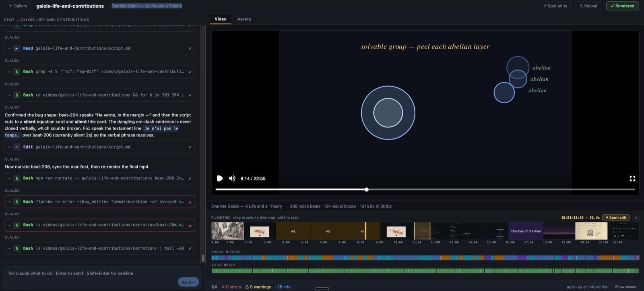The image size is (644, 291).
Task: Click the warning triangle on ffprobe row
Action: 190,202
